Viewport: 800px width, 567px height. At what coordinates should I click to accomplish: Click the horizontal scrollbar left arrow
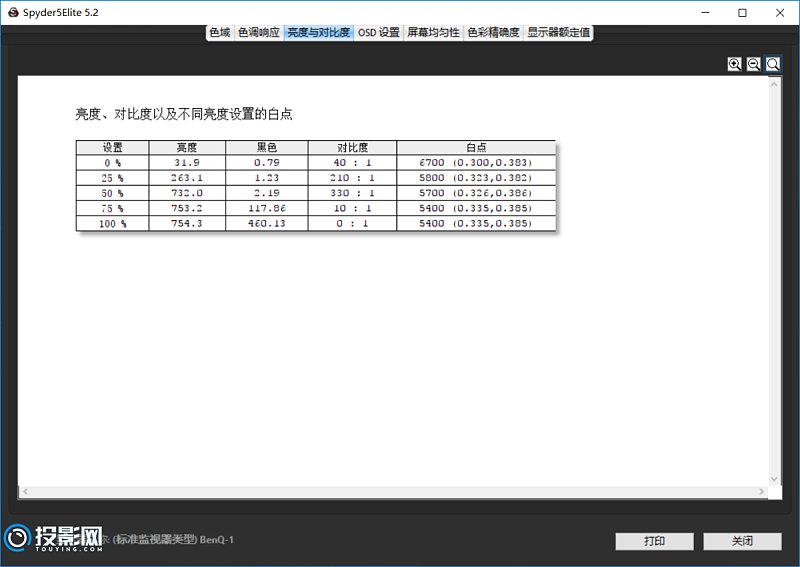24,492
